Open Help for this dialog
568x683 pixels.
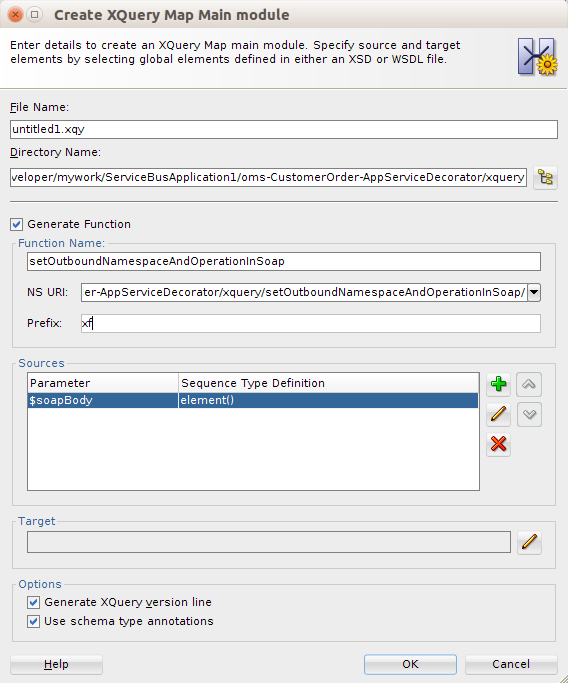click(56, 664)
